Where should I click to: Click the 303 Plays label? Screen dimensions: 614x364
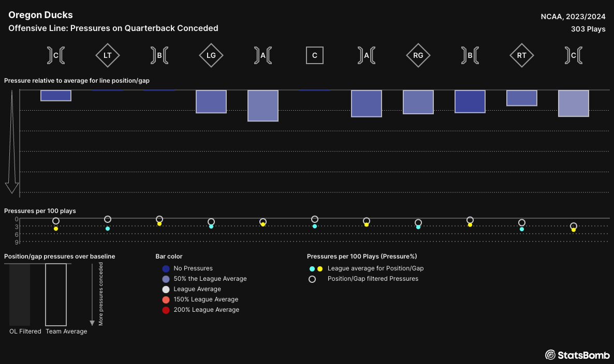588,29
